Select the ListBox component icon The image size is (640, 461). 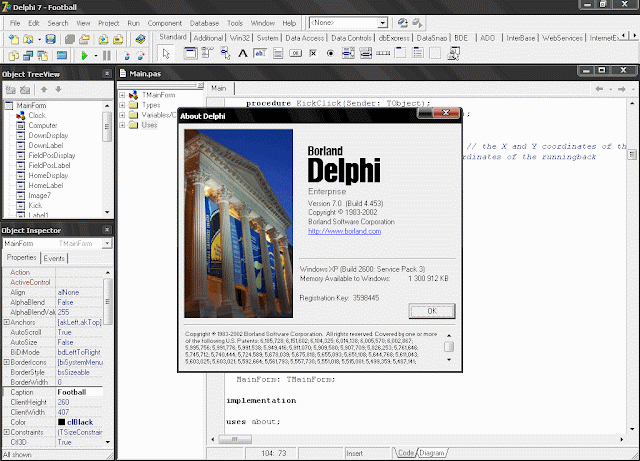click(348, 53)
